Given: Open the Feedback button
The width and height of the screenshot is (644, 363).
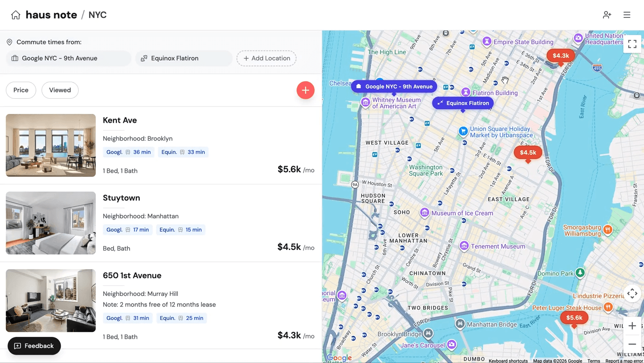Looking at the screenshot, I should [x=34, y=346].
